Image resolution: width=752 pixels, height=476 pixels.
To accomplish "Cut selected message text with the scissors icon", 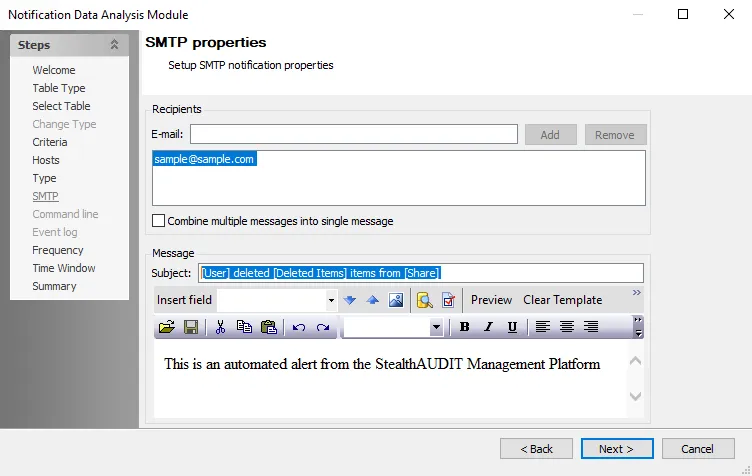I will point(220,327).
